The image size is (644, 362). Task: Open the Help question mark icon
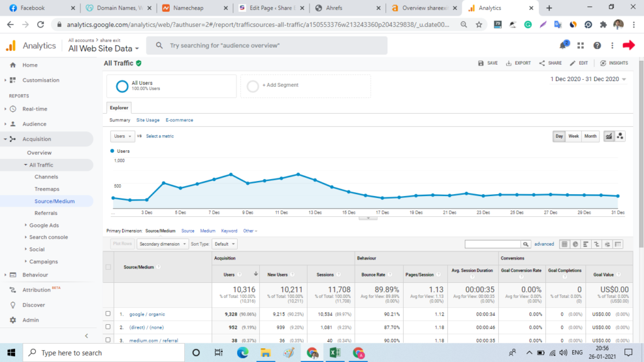click(597, 45)
